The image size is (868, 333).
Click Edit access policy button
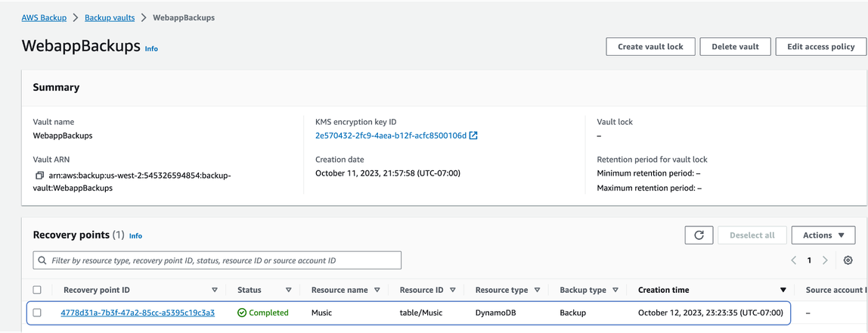pyautogui.click(x=821, y=46)
